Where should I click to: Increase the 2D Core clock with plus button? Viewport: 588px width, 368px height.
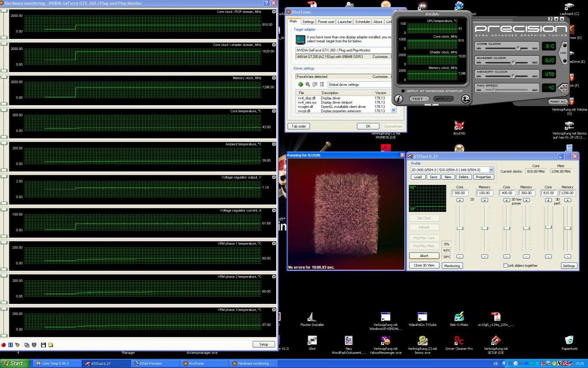[x=460, y=200]
